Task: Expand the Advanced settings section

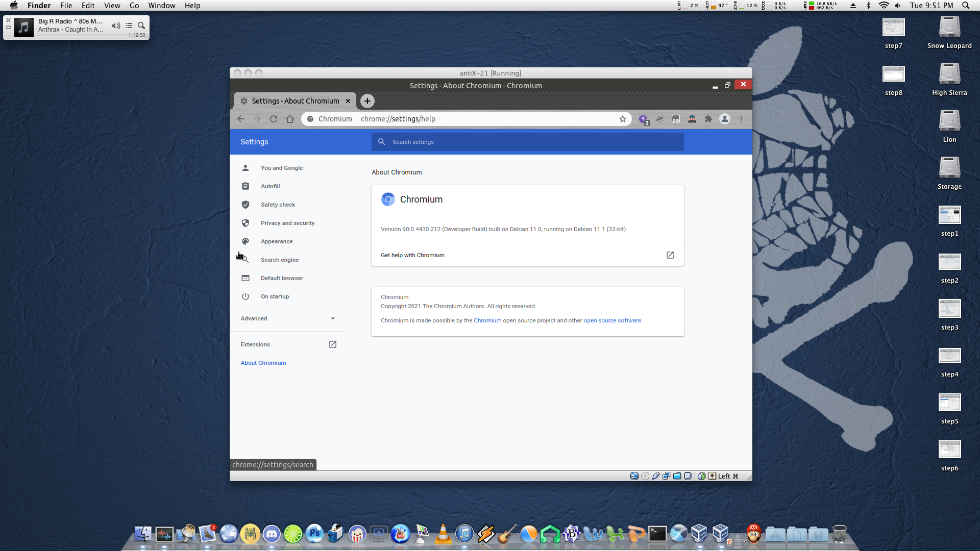Action: click(x=287, y=318)
